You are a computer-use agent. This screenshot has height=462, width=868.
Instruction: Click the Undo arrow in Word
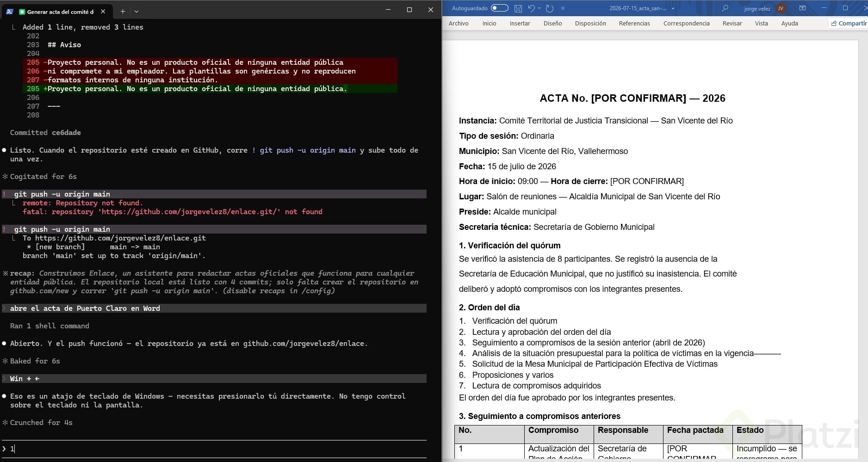click(x=532, y=8)
